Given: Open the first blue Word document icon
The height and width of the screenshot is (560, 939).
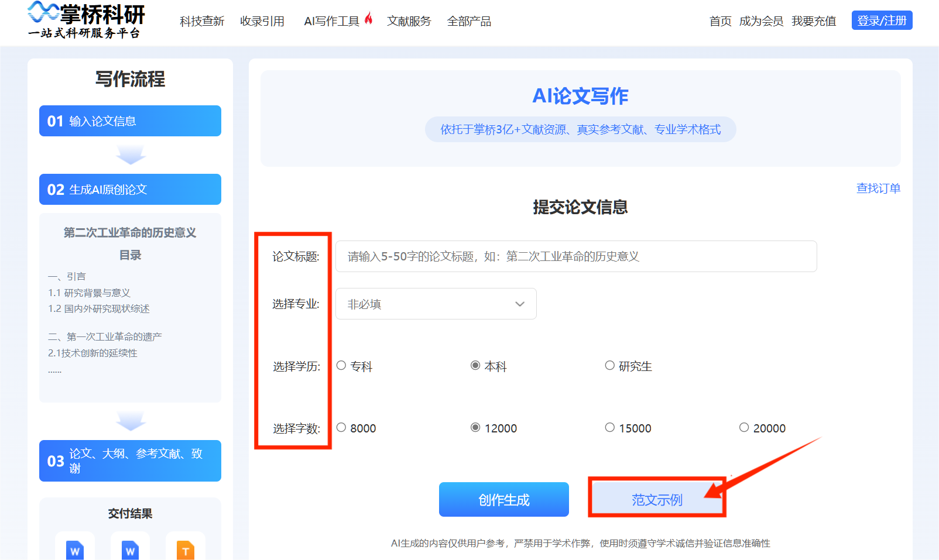Looking at the screenshot, I should 75,549.
